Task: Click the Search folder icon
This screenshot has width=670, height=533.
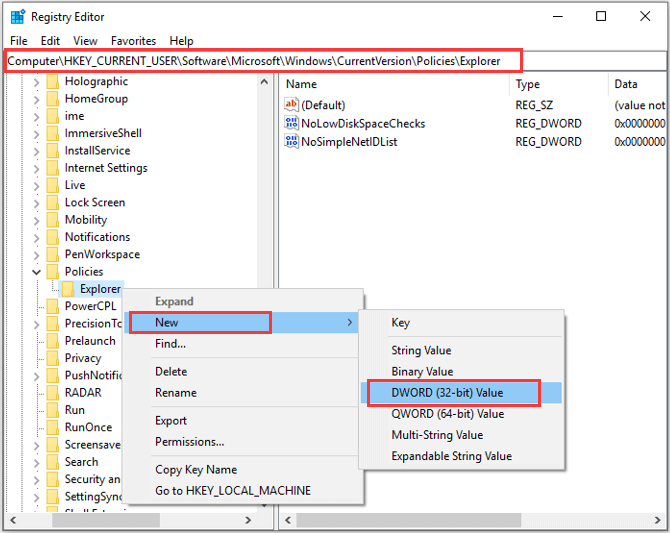Action: (x=53, y=462)
